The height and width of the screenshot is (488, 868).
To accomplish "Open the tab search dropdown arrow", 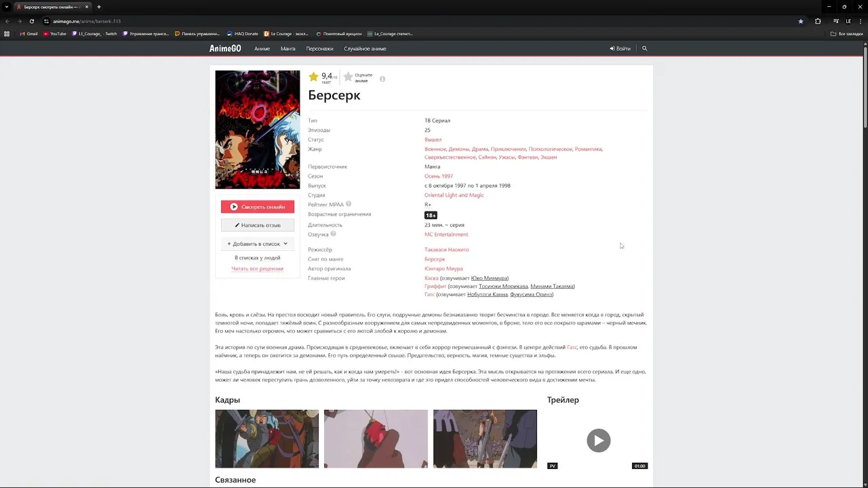I will (6, 7).
